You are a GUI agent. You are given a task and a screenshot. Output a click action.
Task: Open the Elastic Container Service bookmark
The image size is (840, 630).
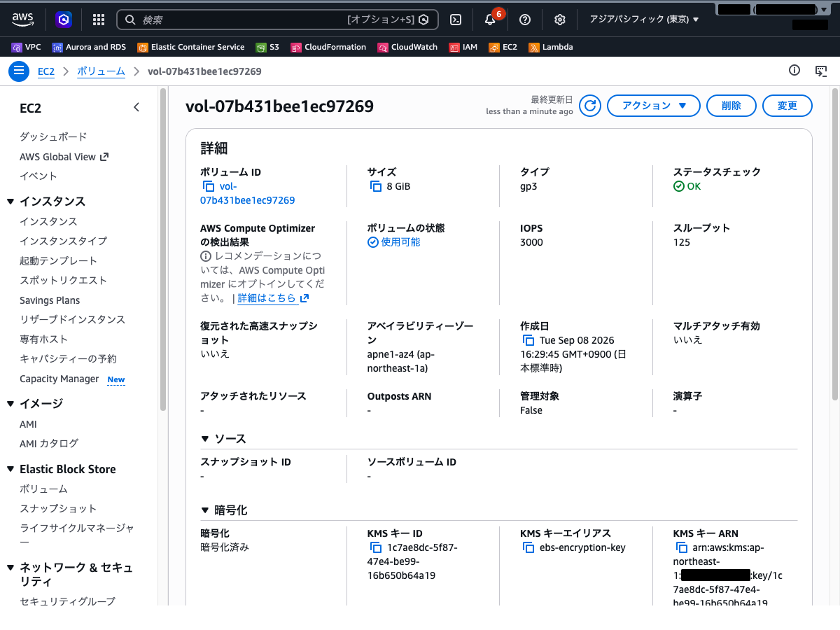click(191, 47)
